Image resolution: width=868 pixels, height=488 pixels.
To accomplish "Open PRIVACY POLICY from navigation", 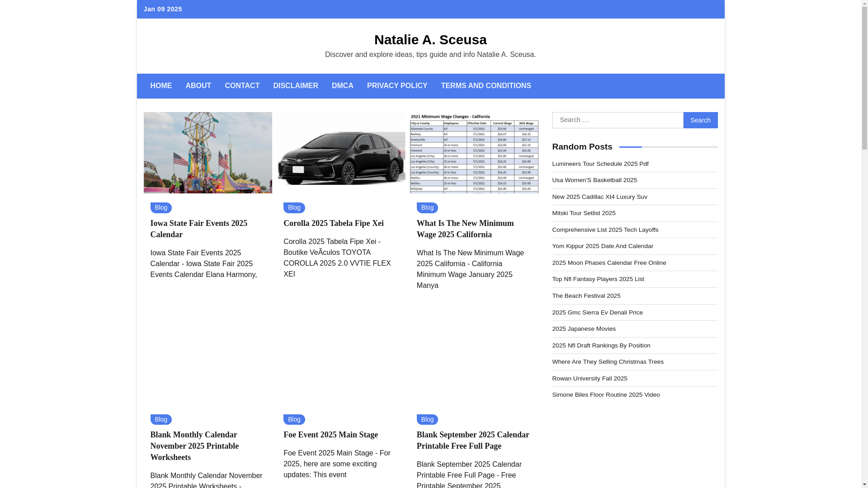I will (x=397, y=86).
